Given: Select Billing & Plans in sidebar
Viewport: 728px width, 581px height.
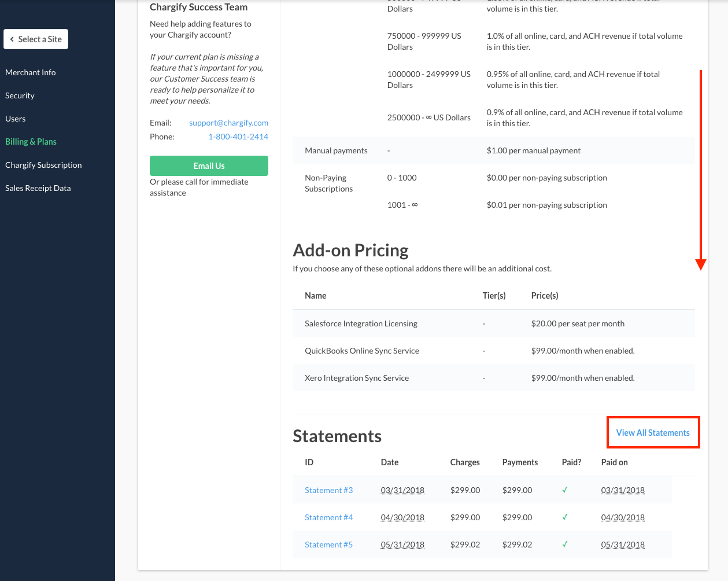Looking at the screenshot, I should point(31,142).
